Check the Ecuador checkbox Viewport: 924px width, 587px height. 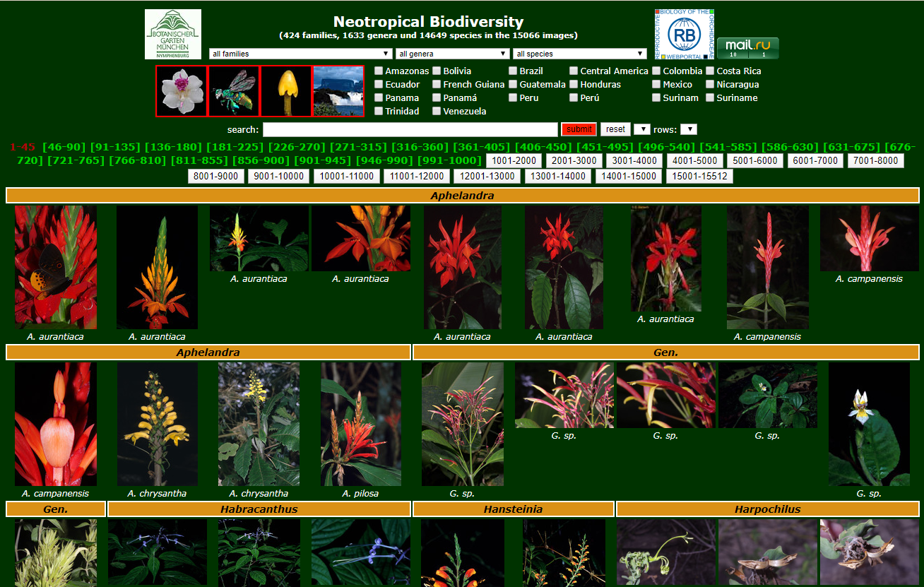(379, 84)
